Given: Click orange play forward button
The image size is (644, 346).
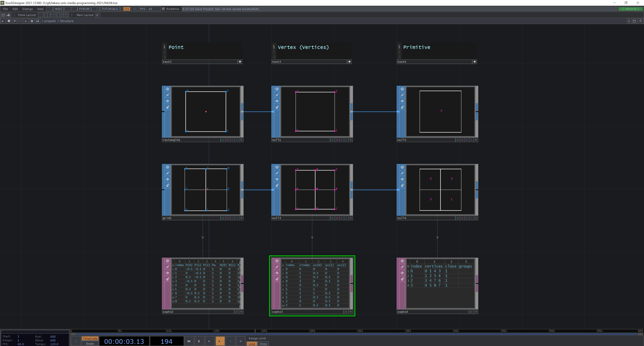Looking at the screenshot, I should coord(220,341).
